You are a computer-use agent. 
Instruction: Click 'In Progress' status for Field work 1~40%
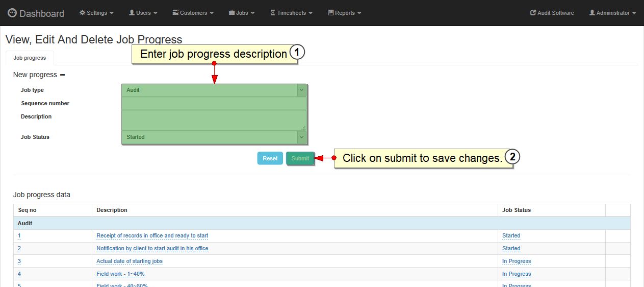[x=516, y=274]
